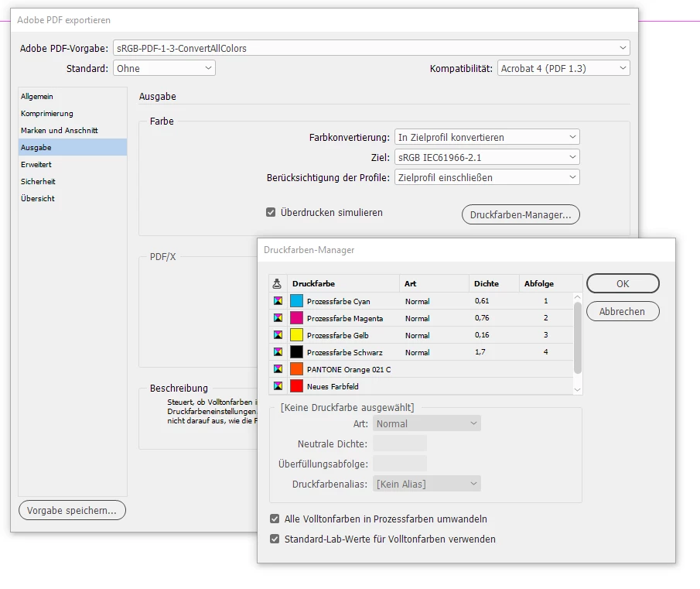Uncheck Überdrucken simulieren
The height and width of the screenshot is (589, 700).
271,212
